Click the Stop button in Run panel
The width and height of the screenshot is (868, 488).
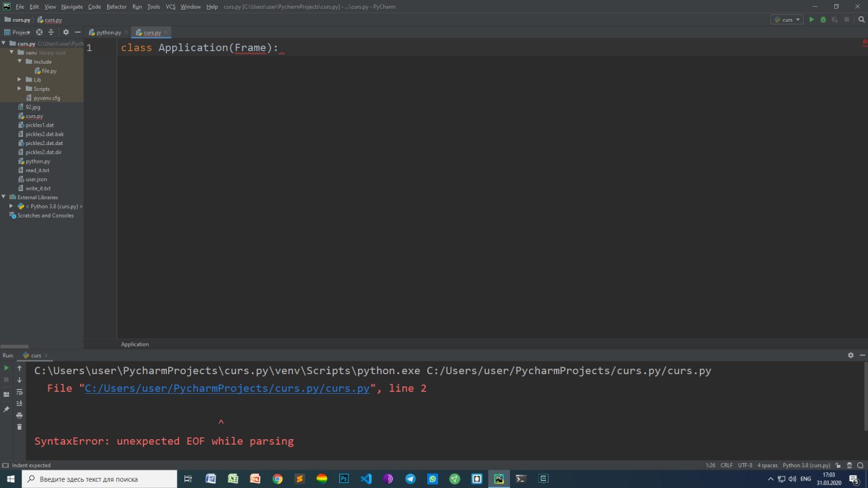click(x=7, y=380)
